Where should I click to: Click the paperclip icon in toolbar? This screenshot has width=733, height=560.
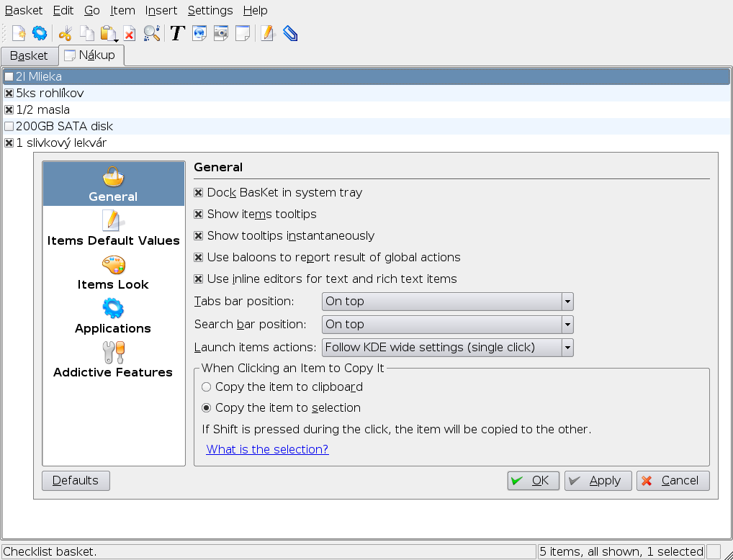290,33
